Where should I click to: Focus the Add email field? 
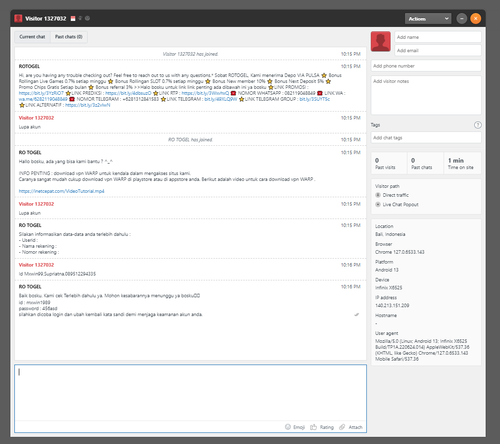point(438,50)
